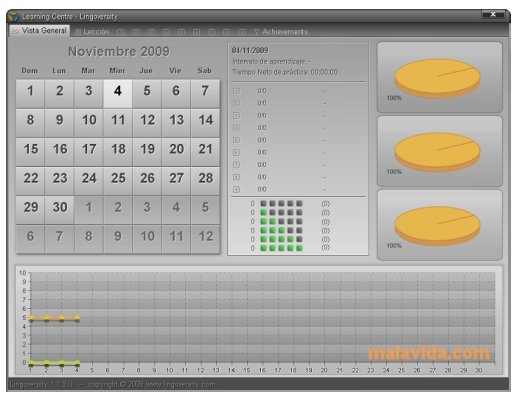This screenshot has width=515, height=400.
Task: Click lesson 8 icon in the statistics list
Action: [236, 177]
